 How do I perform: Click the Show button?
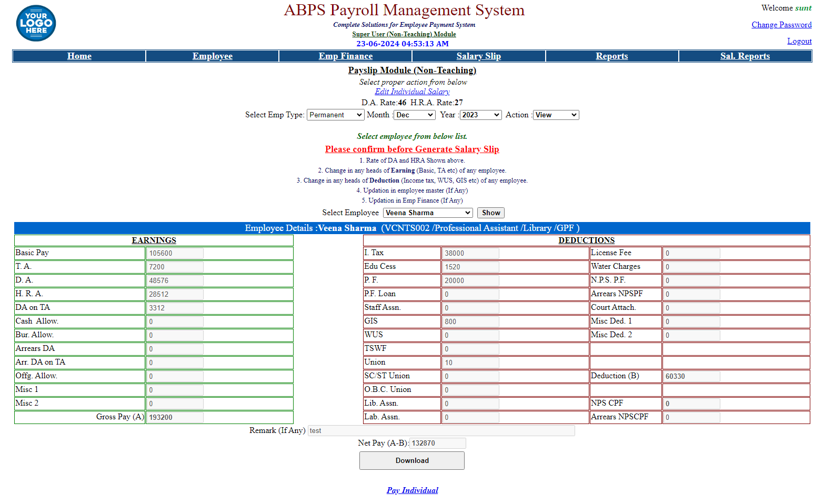[x=491, y=213]
